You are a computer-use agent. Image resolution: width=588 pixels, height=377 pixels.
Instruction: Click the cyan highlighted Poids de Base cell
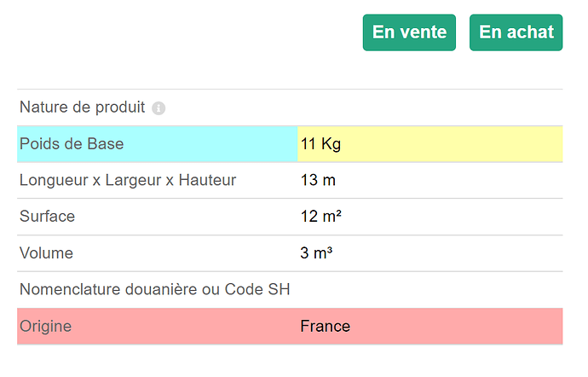158,144
